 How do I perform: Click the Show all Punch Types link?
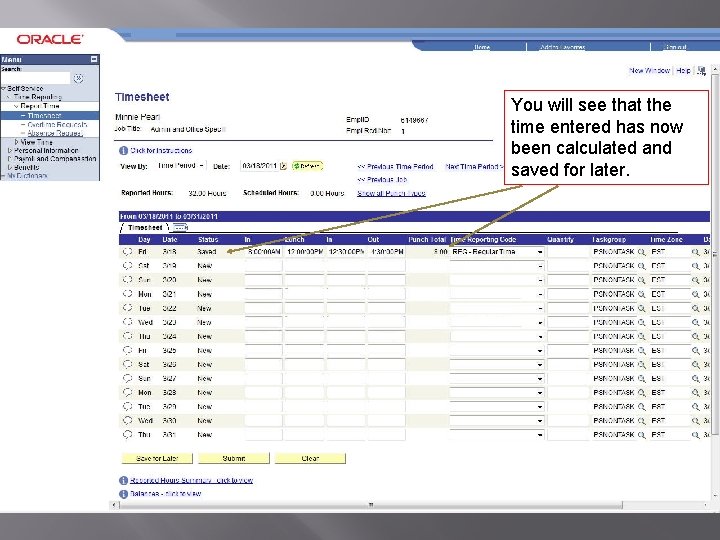pyautogui.click(x=391, y=193)
